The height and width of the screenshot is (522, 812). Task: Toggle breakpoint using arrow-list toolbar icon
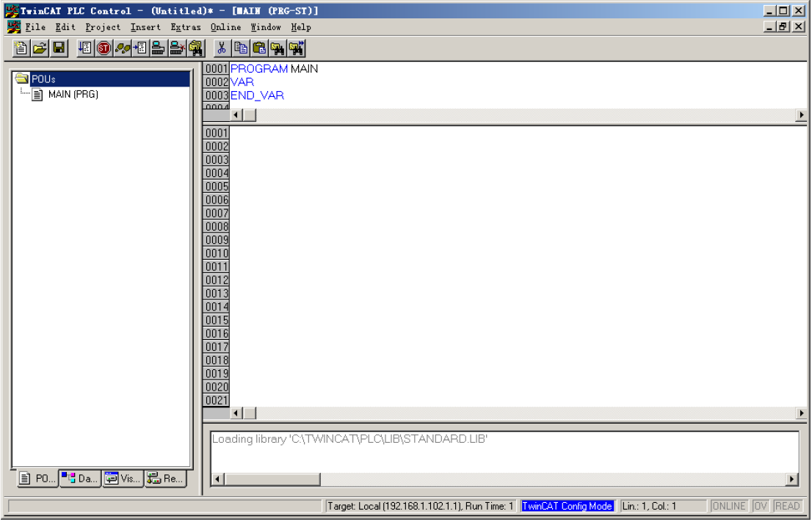[139, 48]
